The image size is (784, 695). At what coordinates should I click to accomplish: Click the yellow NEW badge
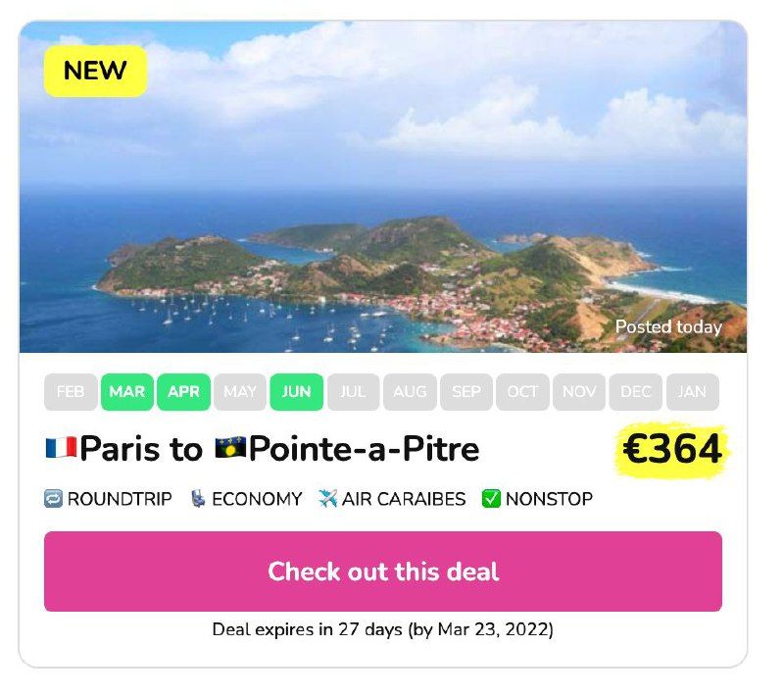pos(95,71)
